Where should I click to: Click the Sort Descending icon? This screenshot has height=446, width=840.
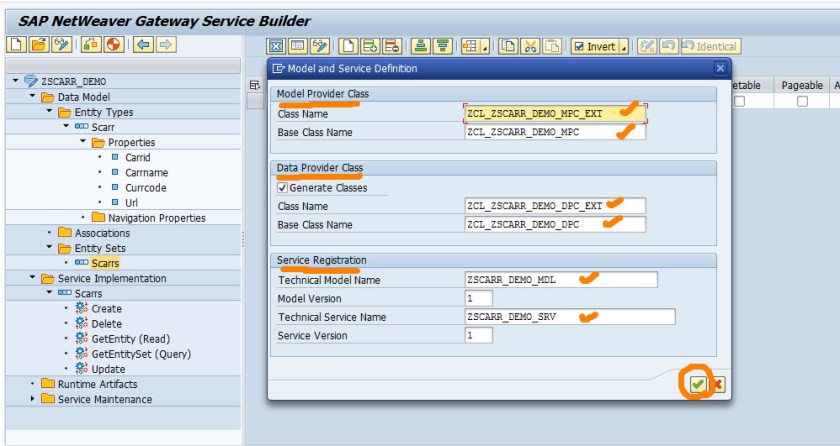(x=442, y=47)
